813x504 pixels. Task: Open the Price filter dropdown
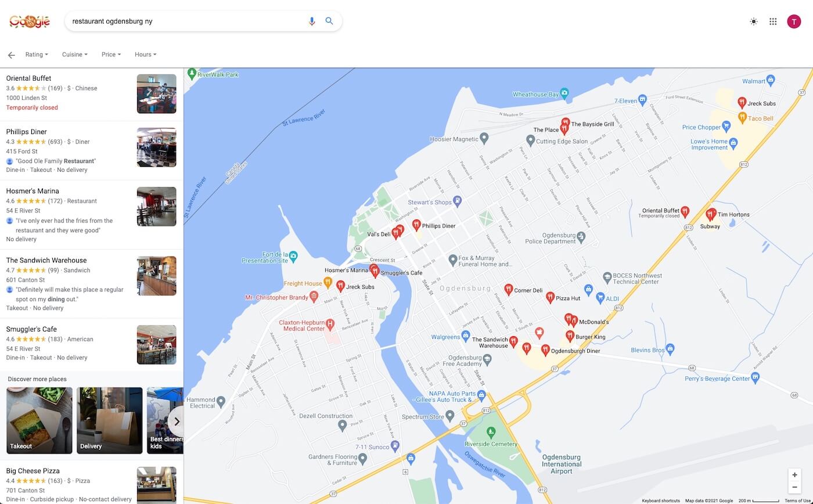(111, 55)
